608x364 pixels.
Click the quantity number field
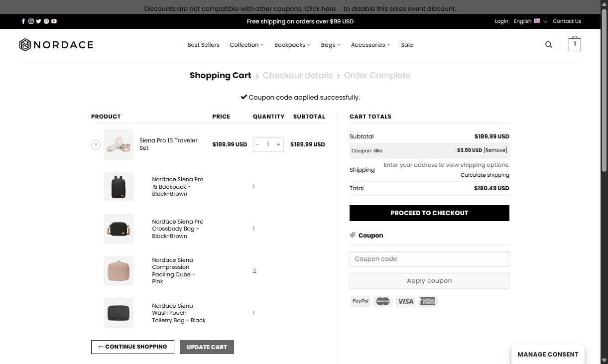[268, 144]
